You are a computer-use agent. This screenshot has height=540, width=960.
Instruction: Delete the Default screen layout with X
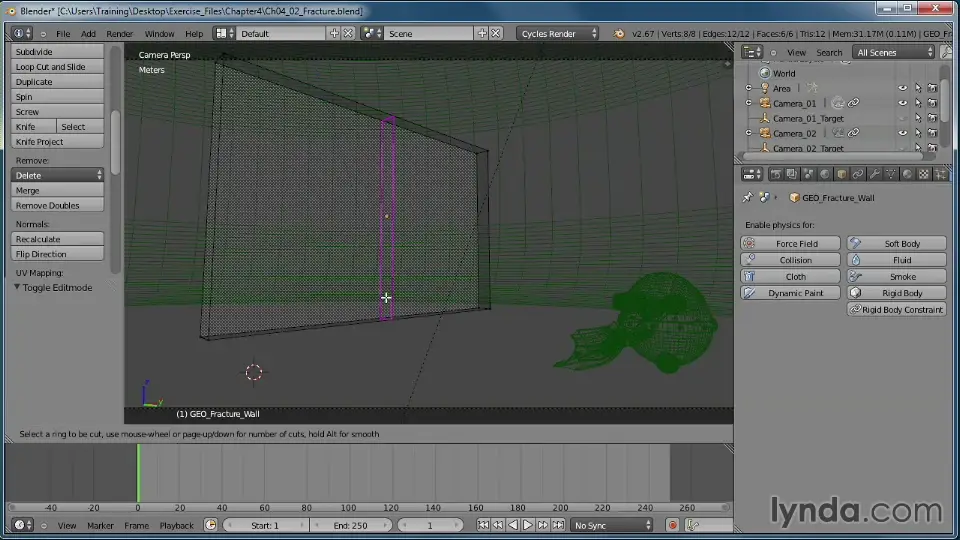348,34
